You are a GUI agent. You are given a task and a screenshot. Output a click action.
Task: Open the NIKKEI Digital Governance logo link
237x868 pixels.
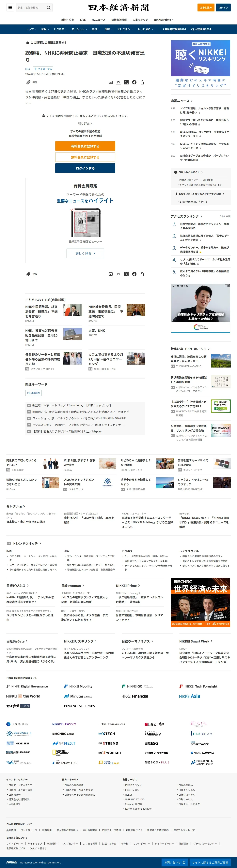pos(27,686)
